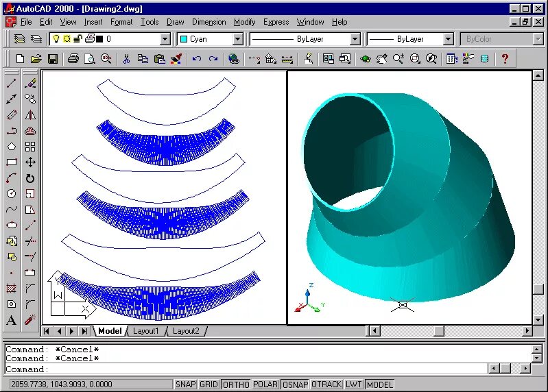
Task: Select the Mirror modify tool
Action: pyautogui.click(x=30, y=115)
